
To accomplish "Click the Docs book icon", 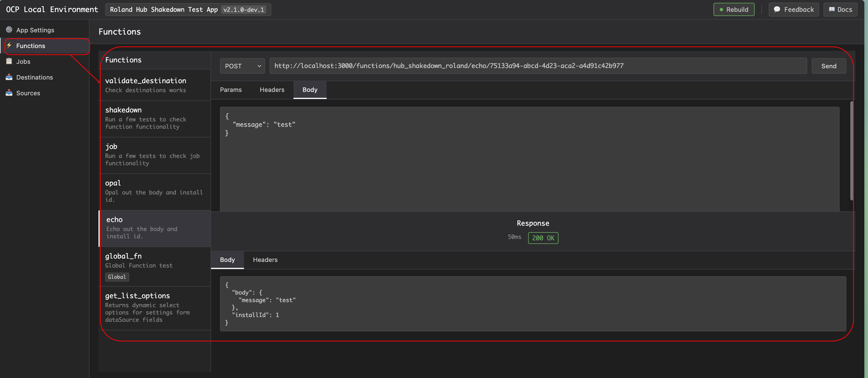I will [832, 10].
